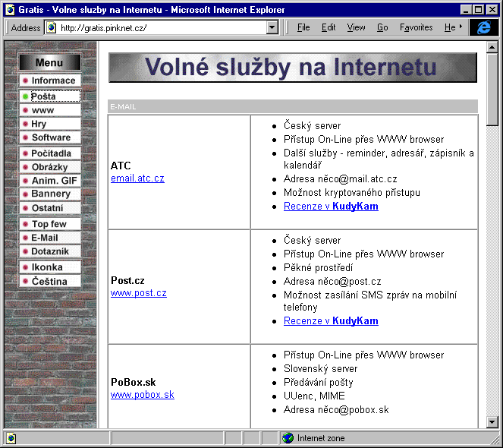Maximize the Internet Explorer window

click(478, 10)
